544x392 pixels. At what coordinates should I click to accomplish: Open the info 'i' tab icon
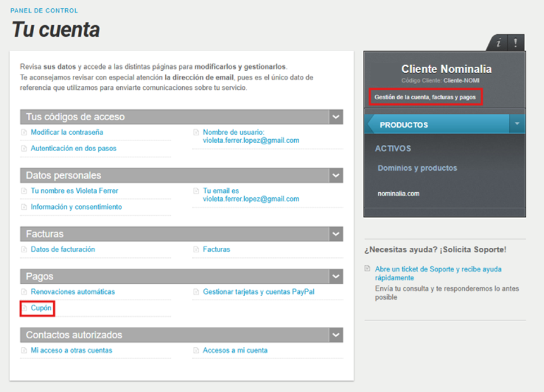(498, 43)
